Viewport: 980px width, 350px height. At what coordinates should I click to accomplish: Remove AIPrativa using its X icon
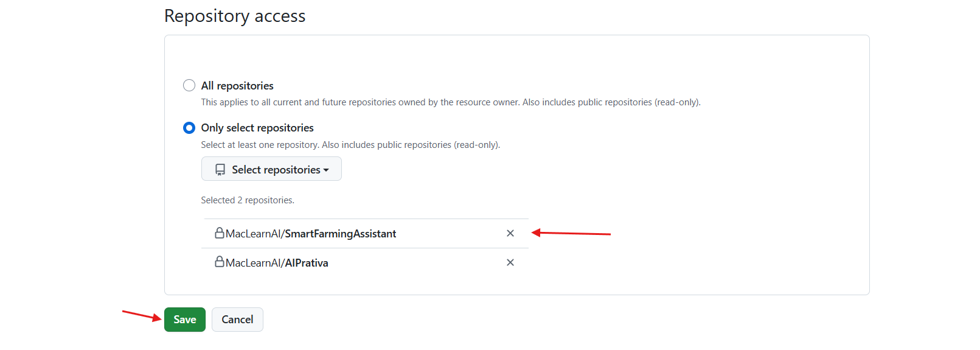[510, 262]
